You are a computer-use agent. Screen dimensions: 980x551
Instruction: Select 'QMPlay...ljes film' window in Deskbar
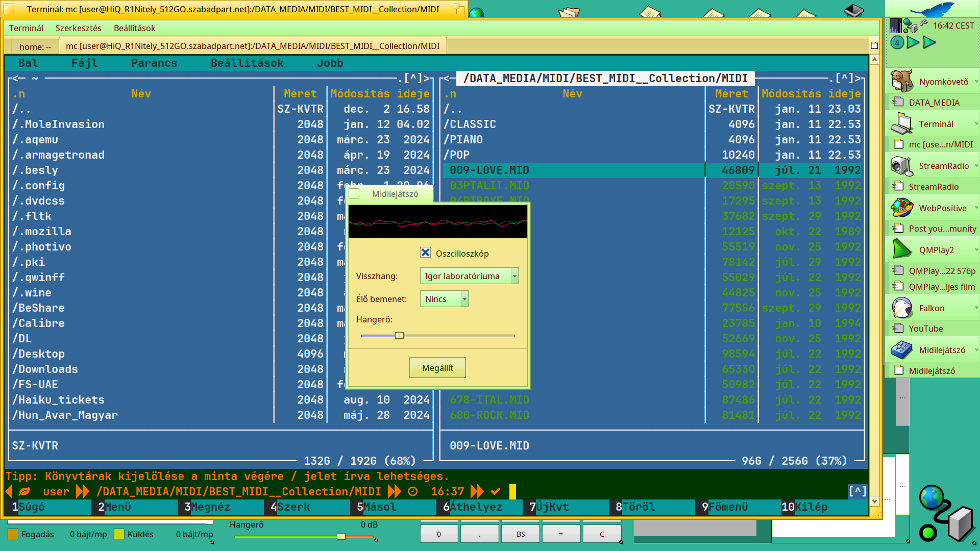[x=934, y=287]
